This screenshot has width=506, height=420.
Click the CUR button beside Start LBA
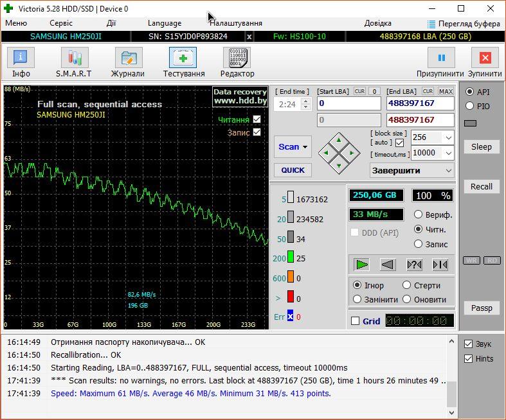tap(359, 91)
